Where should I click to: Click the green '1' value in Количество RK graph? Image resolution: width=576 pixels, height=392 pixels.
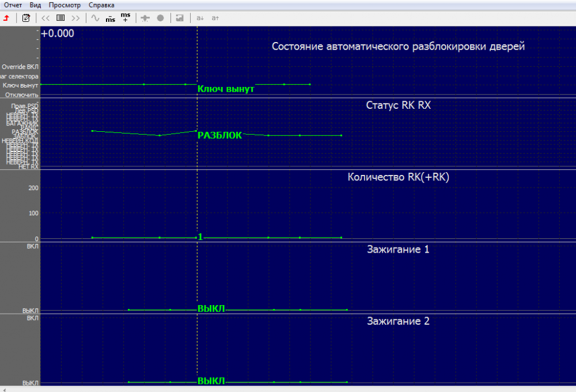coord(200,237)
